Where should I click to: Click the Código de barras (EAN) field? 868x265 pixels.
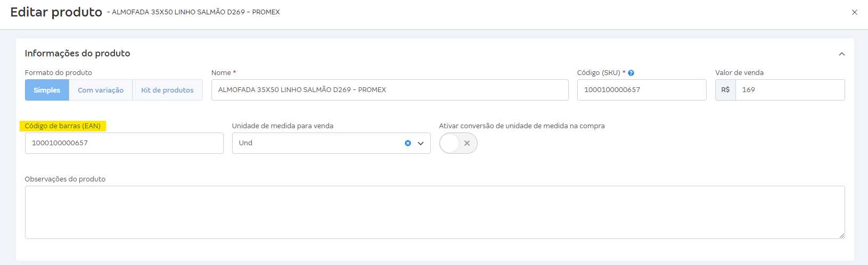click(124, 143)
